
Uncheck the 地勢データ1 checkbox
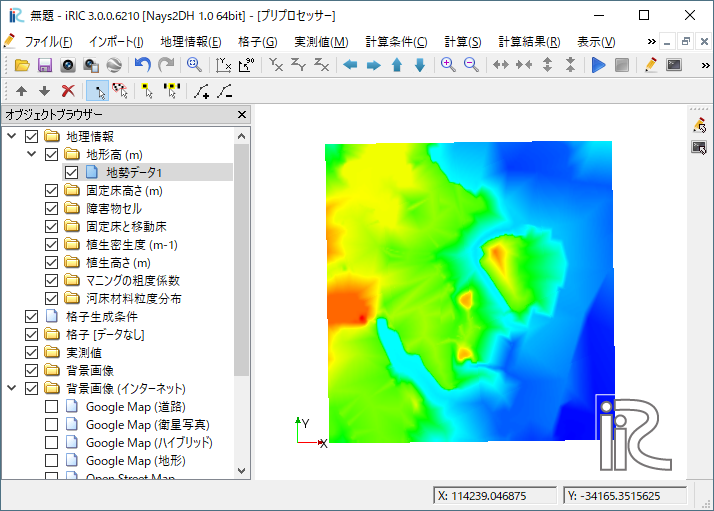coord(71,172)
